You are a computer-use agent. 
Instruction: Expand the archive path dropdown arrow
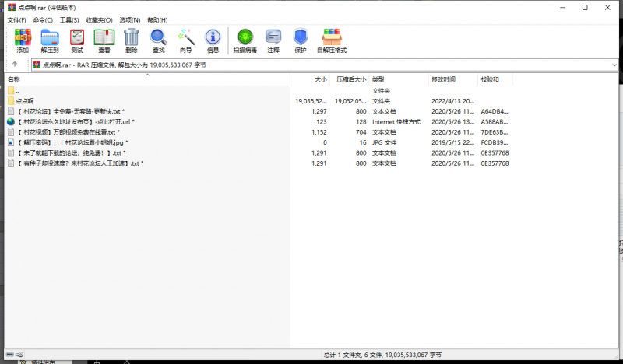615,65
